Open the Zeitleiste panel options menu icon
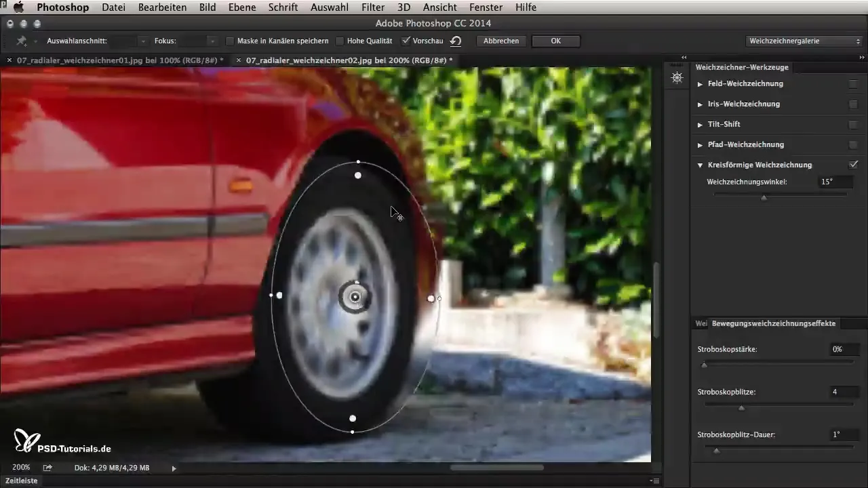Screen dimensions: 868x488 [655, 481]
